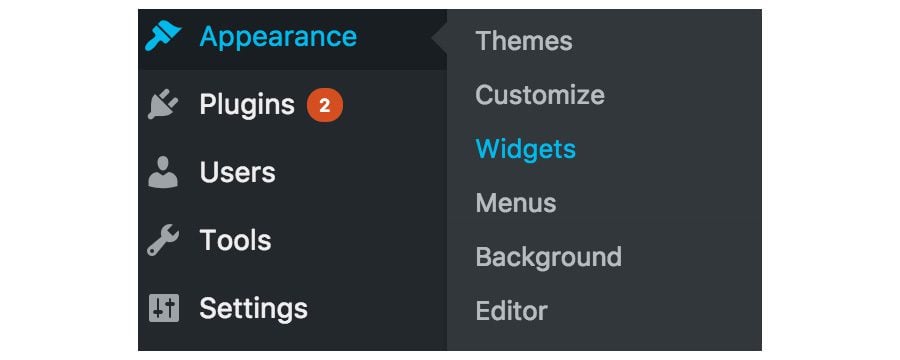Screen dimensions: 900x360
Task: Click empty sidebar space right of Settings label
Action: pos(377,309)
